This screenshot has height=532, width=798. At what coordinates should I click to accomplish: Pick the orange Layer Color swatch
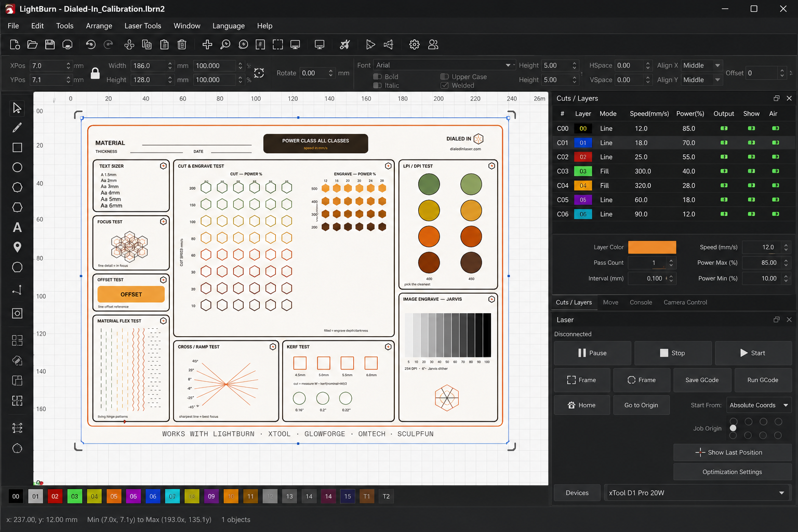[x=652, y=247]
